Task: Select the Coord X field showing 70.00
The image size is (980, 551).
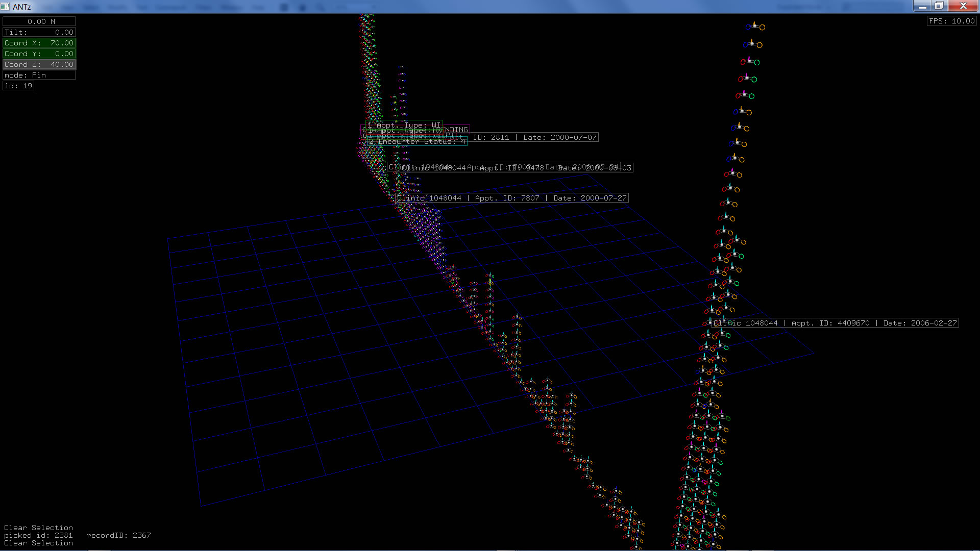Action: point(39,43)
